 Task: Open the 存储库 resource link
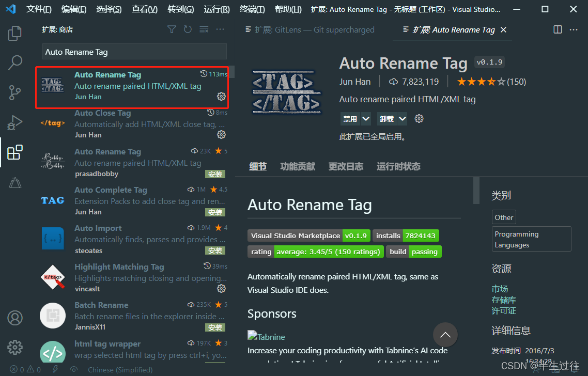[x=504, y=300]
